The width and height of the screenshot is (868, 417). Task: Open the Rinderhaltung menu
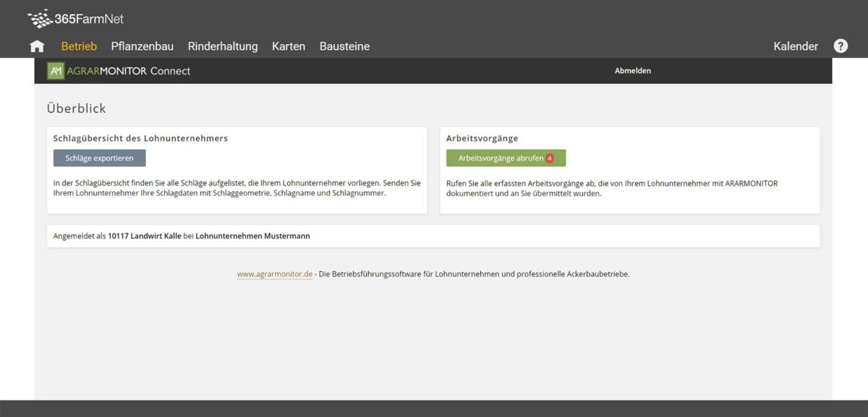(x=223, y=46)
